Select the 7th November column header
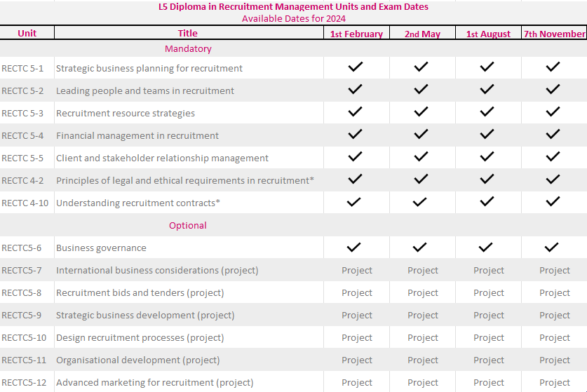This screenshot has height=392, width=587. tap(554, 34)
